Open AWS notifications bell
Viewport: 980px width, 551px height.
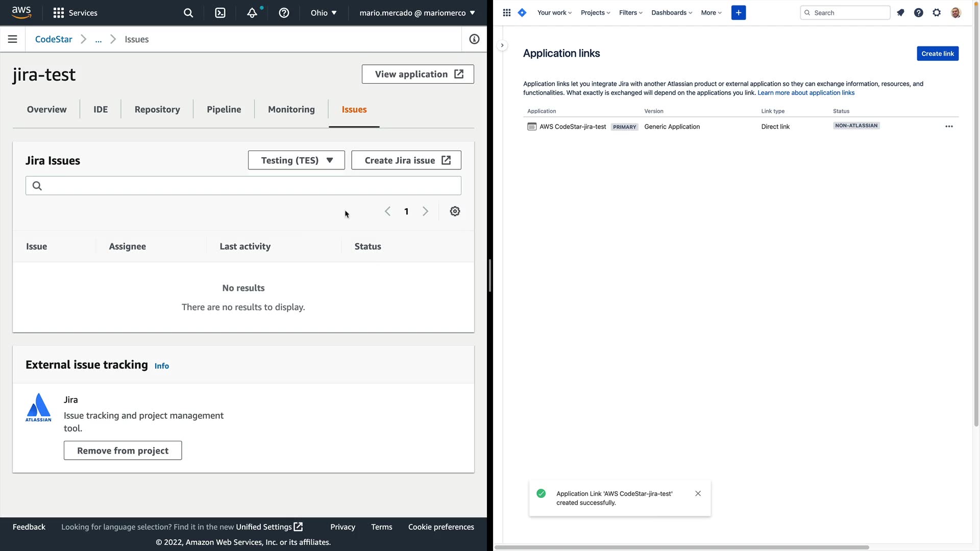pos(252,13)
